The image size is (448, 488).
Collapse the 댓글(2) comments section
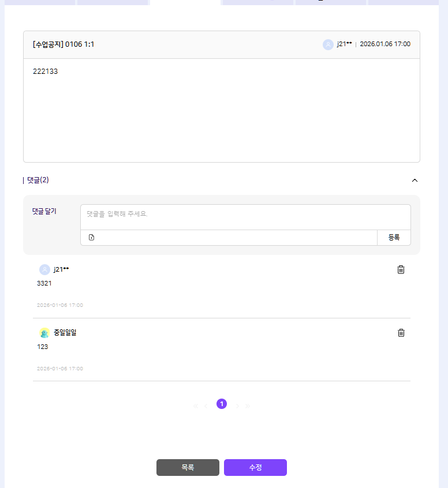click(x=415, y=181)
